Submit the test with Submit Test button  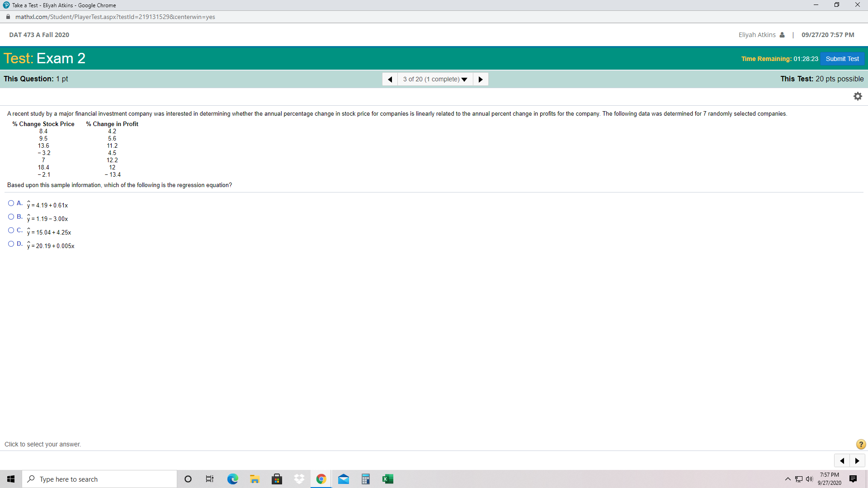click(x=842, y=59)
